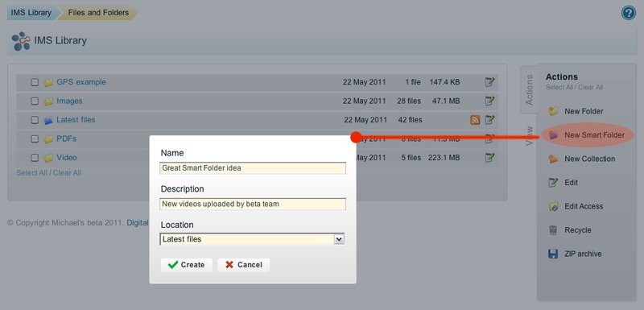Click the Images folder icon
This screenshot has width=644, height=310.
click(x=48, y=101)
